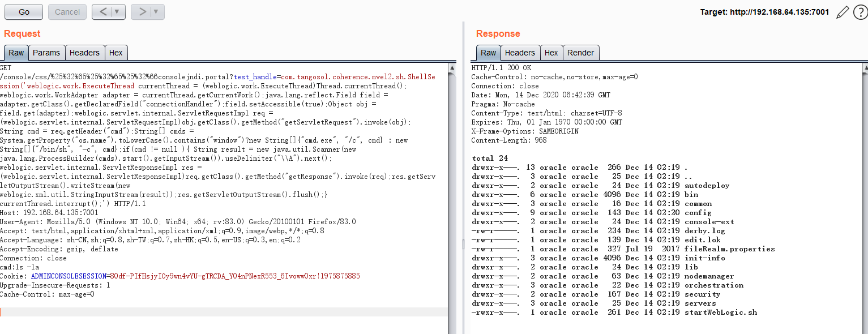Viewport: 868px width, 334px height.
Task: Click the response pane vertical scrollbar
Action: [x=864, y=198]
